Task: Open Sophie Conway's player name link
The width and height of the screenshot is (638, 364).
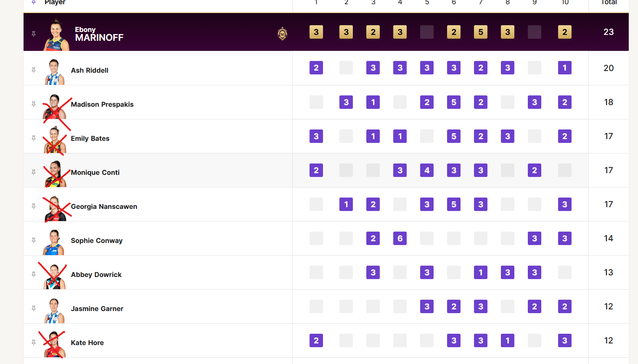Action: (97, 240)
